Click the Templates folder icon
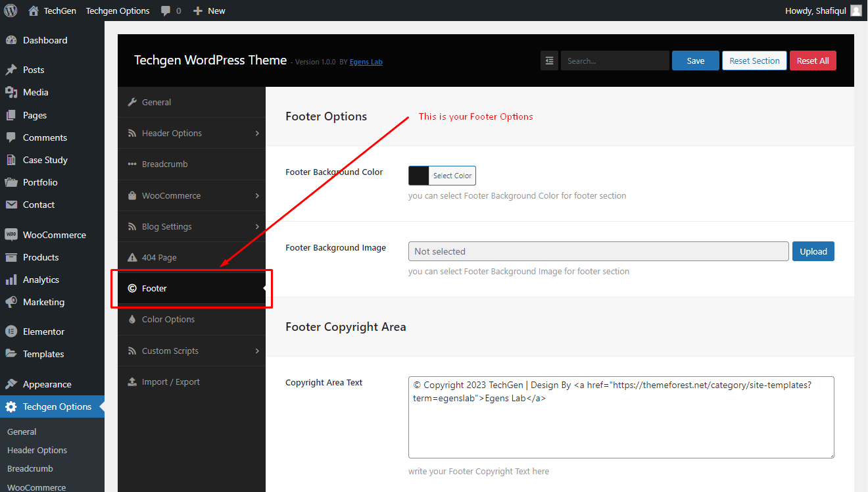Image resolution: width=868 pixels, height=492 pixels. [11, 354]
